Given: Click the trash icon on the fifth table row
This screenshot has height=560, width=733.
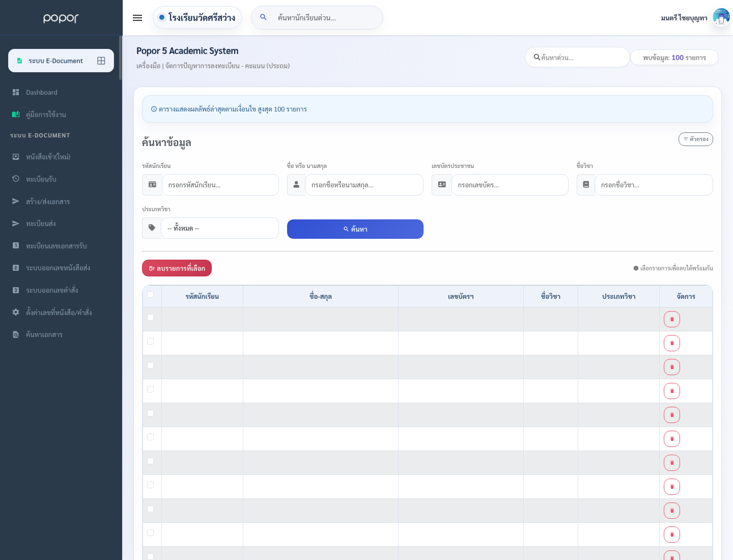Looking at the screenshot, I should tap(672, 415).
